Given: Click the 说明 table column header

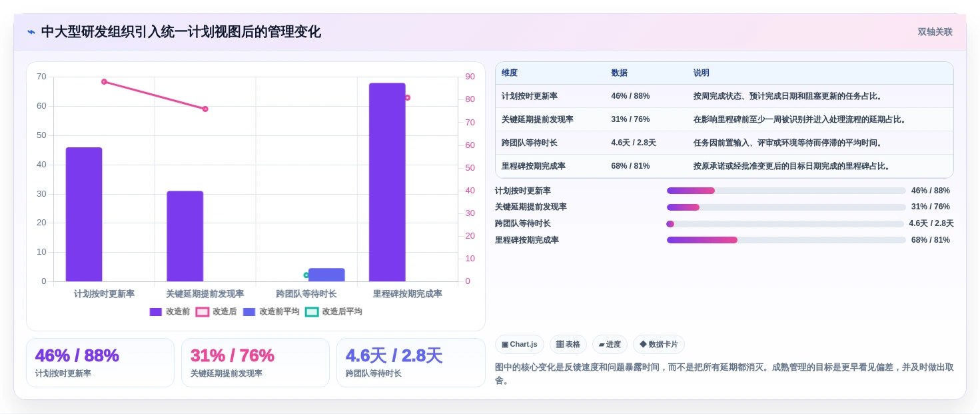Looking at the screenshot, I should (x=702, y=73).
